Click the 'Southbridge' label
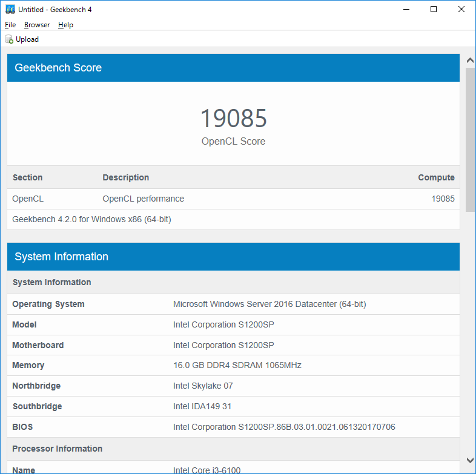 click(x=38, y=407)
